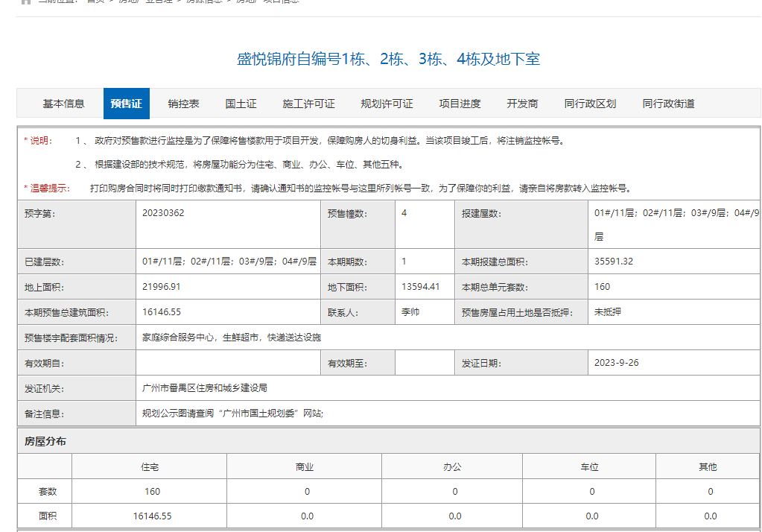Click the 车位 column header
Screen dimensions: 762x532
coord(589,467)
